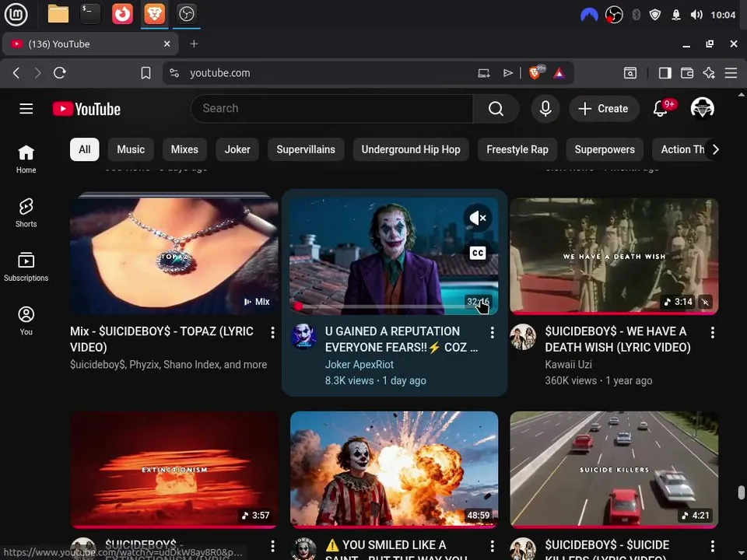Open options for TOPAZ mix video
The image size is (747, 560).
pyautogui.click(x=272, y=332)
